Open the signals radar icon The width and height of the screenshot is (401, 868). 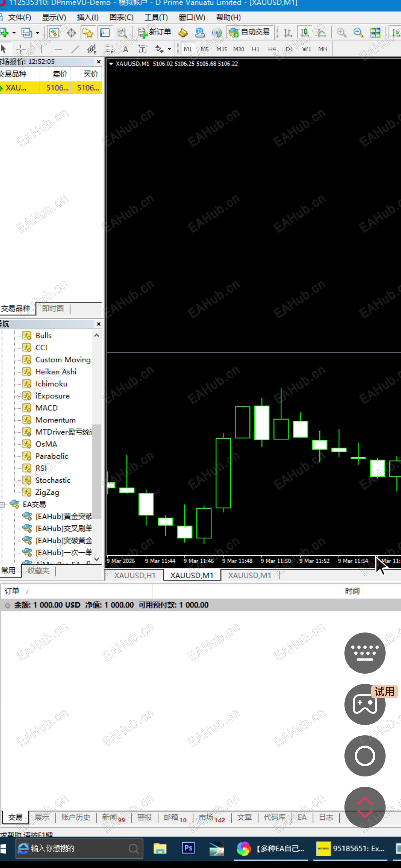217,33
